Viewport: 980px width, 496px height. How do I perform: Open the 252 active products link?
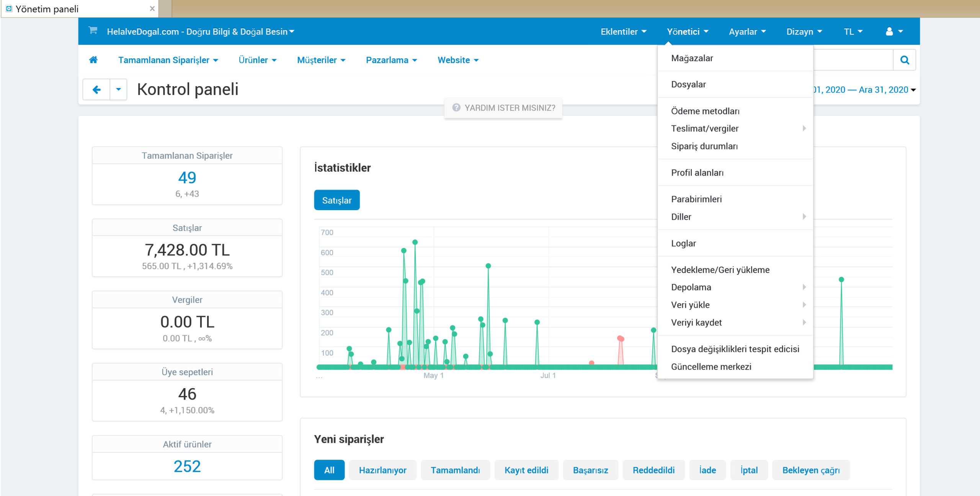(187, 467)
